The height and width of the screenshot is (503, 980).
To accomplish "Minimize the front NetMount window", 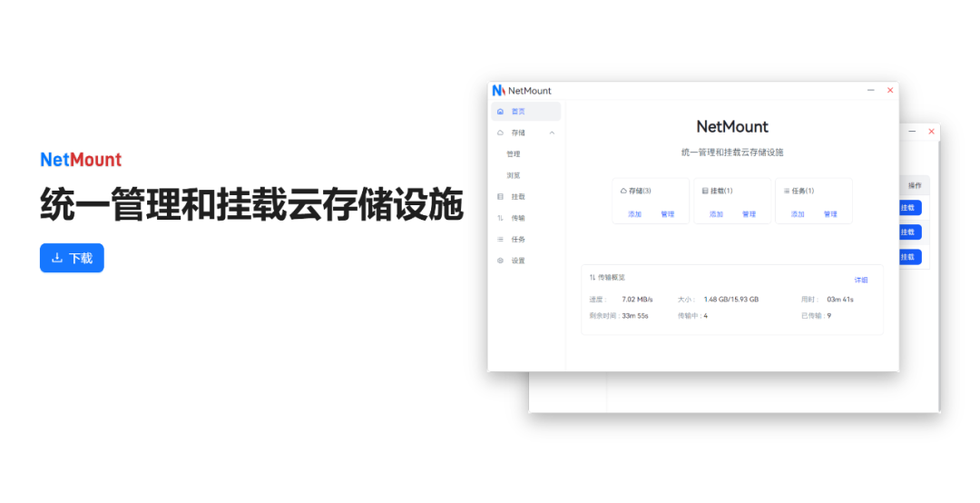I will [x=870, y=90].
